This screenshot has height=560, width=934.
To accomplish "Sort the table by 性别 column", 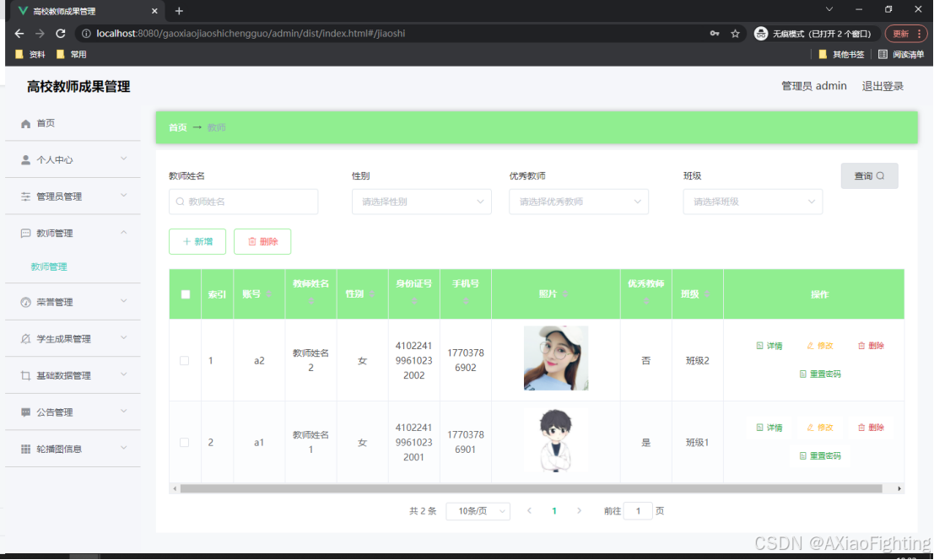I will (372, 294).
